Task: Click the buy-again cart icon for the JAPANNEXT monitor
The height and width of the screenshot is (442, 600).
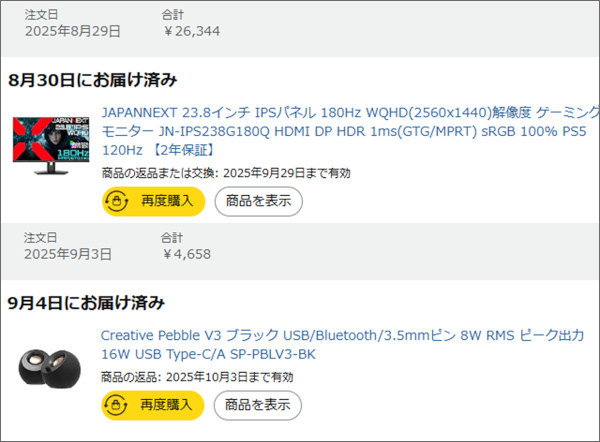Action: pos(118,201)
